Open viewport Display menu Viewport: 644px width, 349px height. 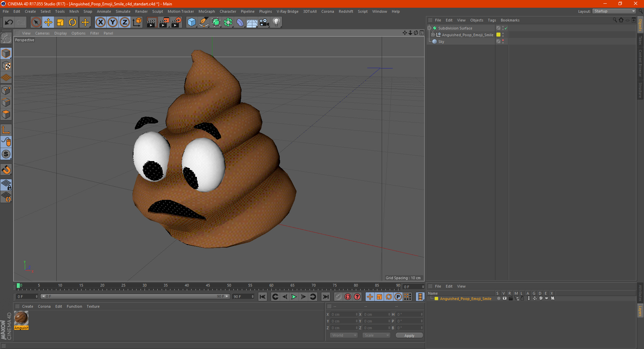pyautogui.click(x=60, y=33)
